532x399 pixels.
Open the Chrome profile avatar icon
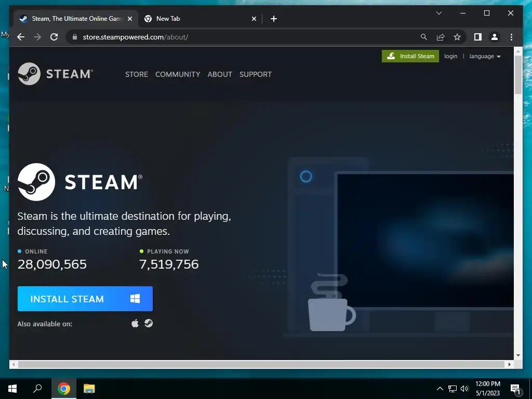click(495, 37)
